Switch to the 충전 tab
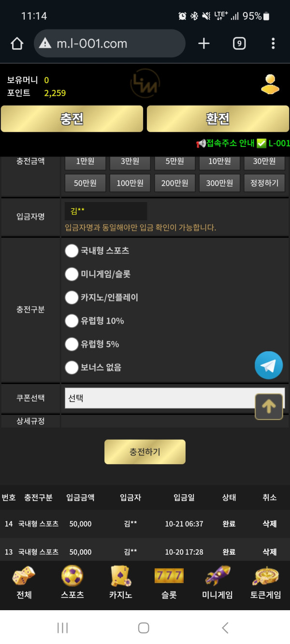This screenshot has width=290, height=644. (72, 119)
